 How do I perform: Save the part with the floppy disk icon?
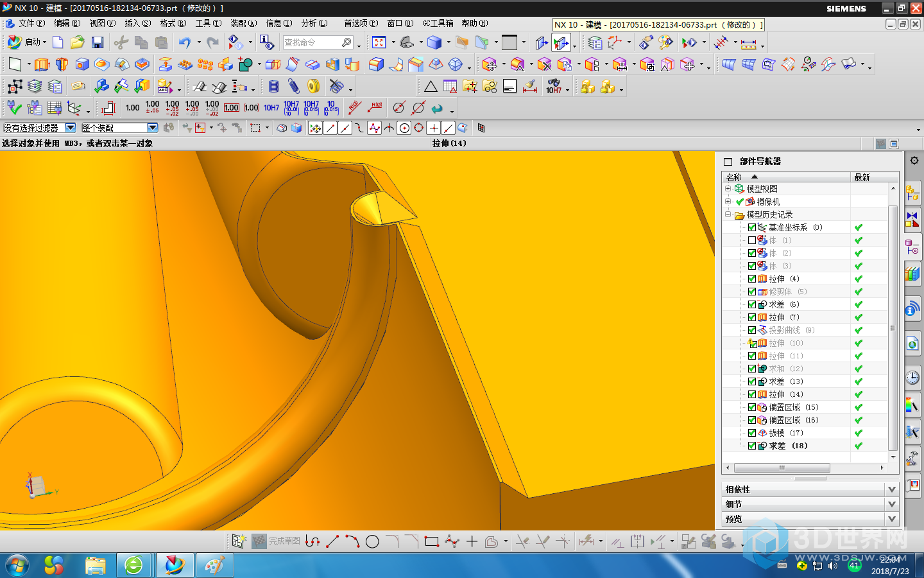(98, 42)
